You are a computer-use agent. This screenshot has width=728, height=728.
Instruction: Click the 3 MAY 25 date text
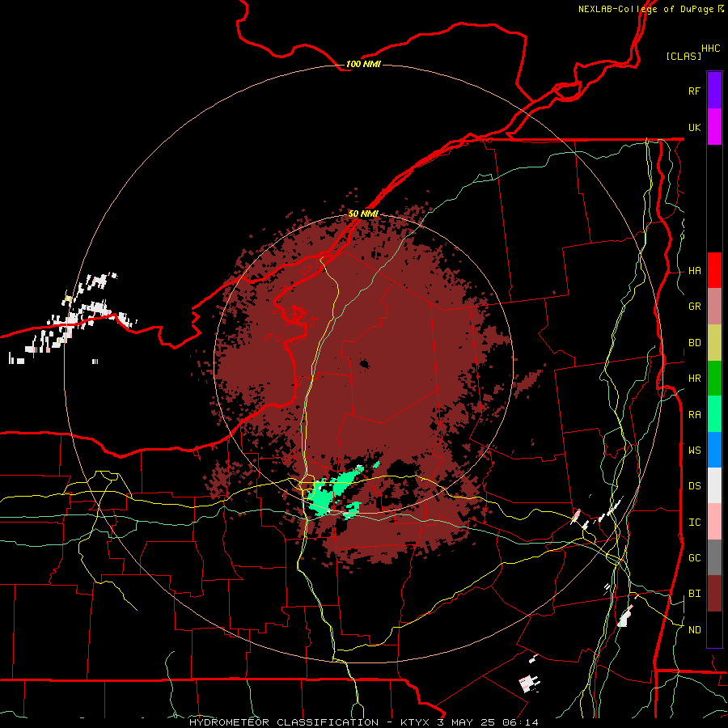point(468,722)
